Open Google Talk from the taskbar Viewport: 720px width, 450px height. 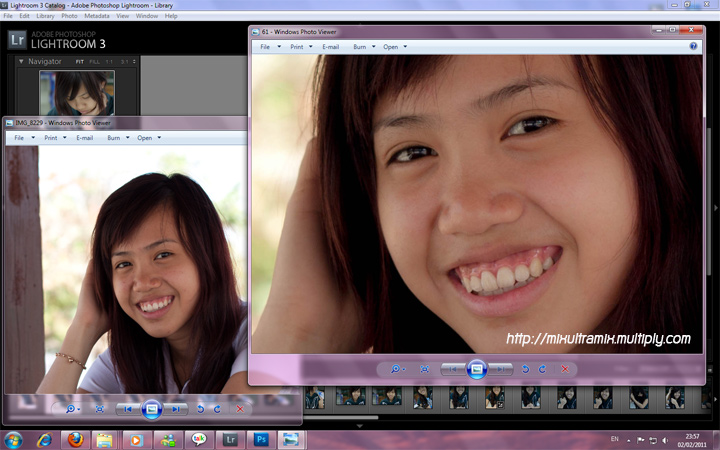click(x=199, y=440)
